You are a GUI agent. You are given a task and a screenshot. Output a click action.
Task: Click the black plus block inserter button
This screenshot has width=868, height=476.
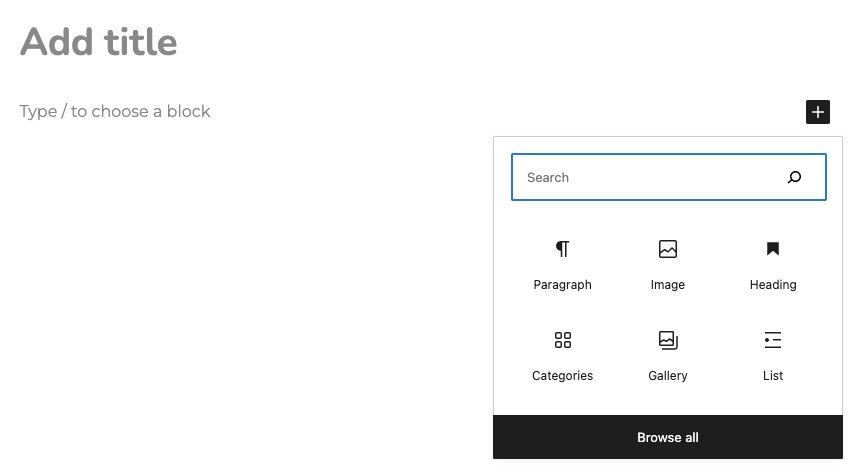(818, 112)
